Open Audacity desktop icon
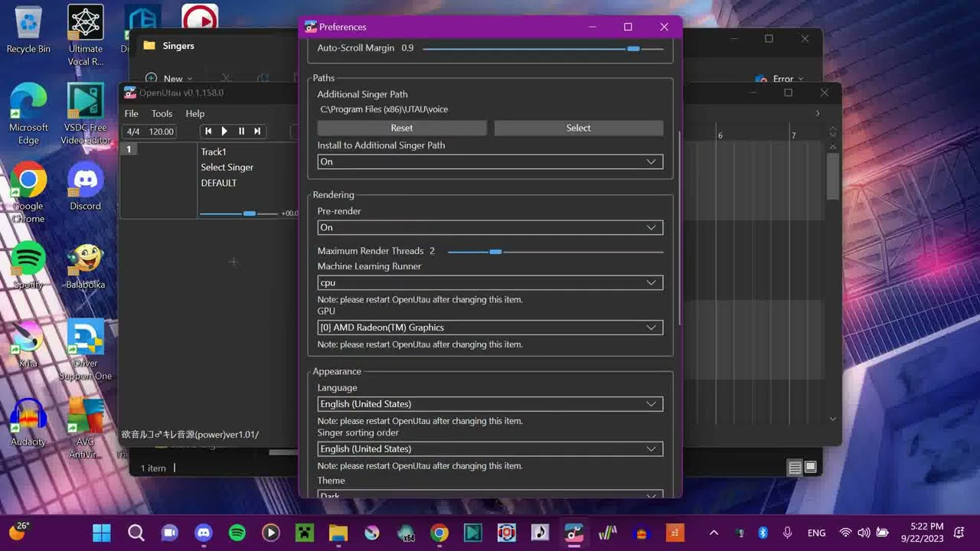 pos(28,423)
